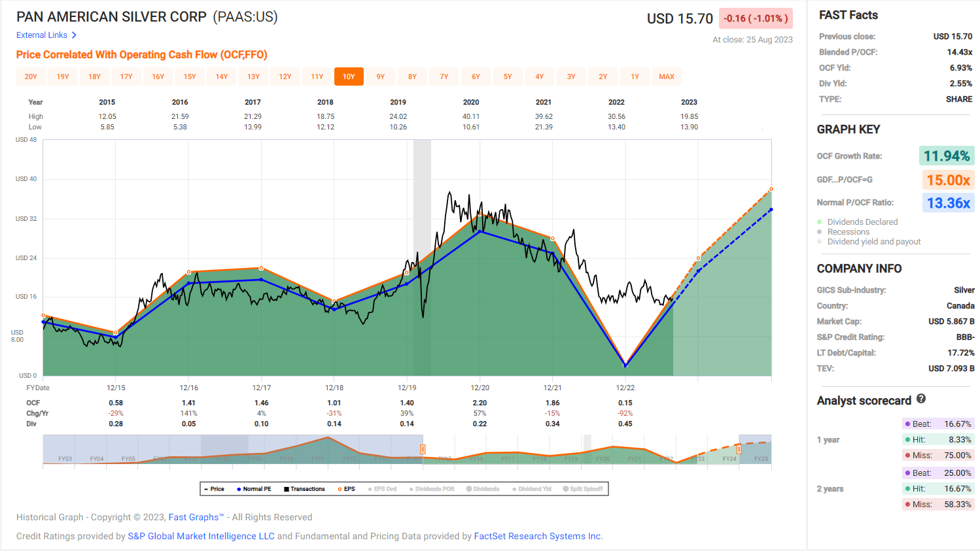This screenshot has height=551, width=980.
Task: Choose the 15Y timeframe
Action: point(190,76)
